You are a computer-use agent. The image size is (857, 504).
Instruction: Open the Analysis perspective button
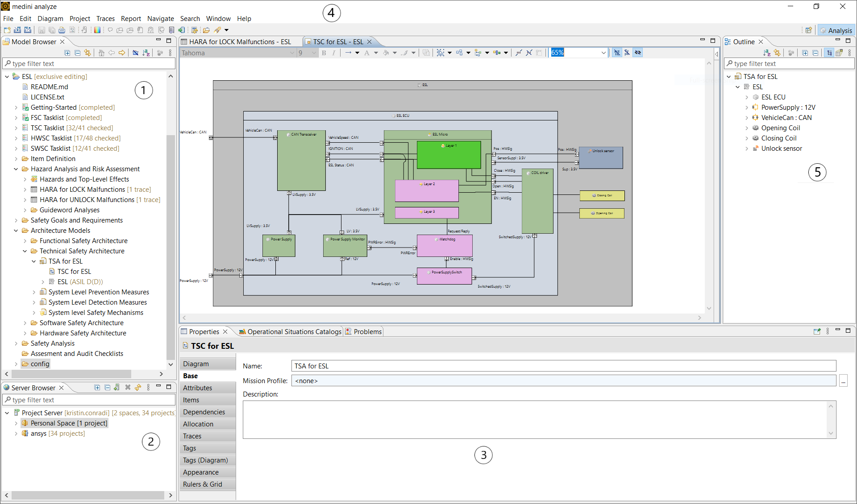(836, 30)
